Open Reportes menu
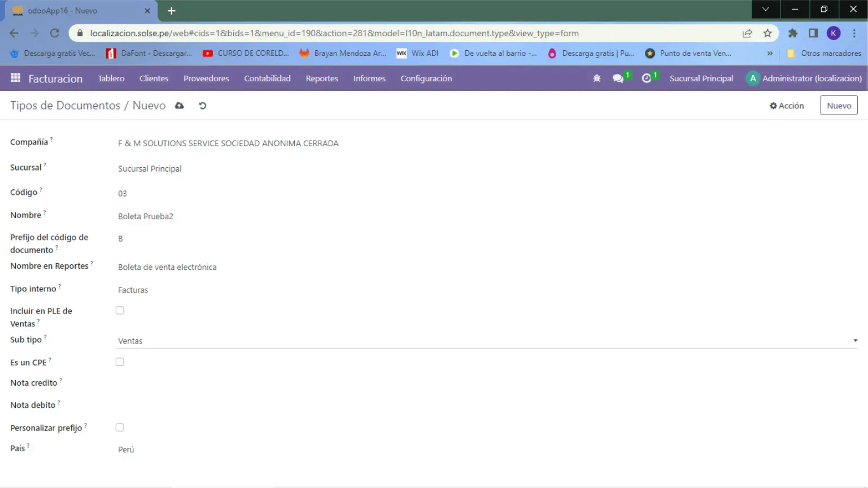 (322, 79)
